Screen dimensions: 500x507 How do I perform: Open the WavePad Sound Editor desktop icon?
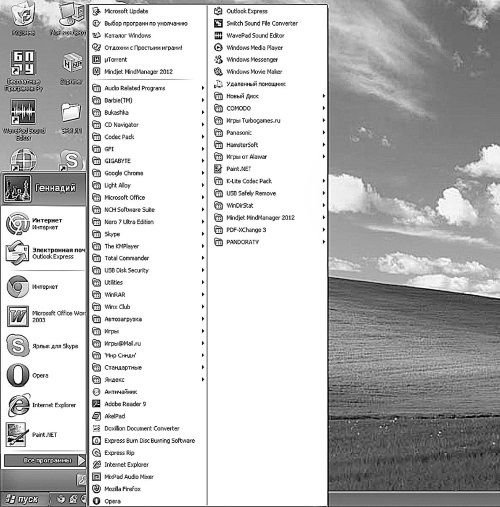[23, 112]
